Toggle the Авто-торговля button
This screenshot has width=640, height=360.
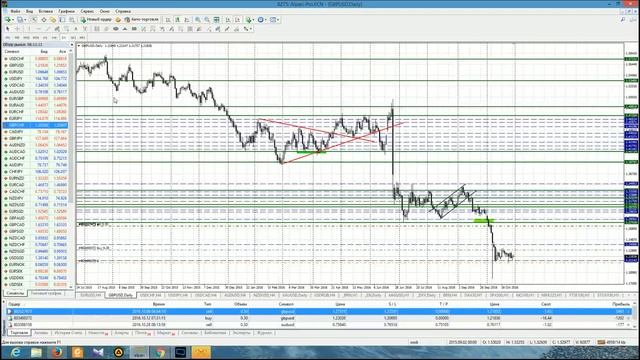point(142,20)
